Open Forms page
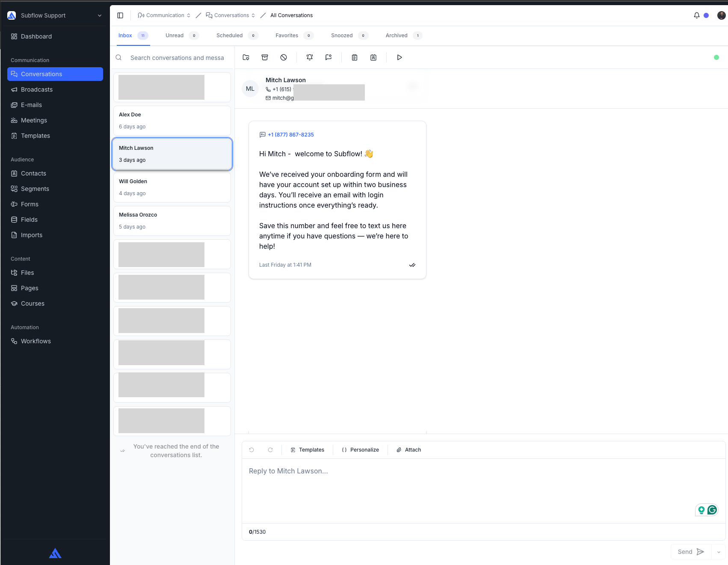This screenshot has width=728, height=565. pos(55,204)
